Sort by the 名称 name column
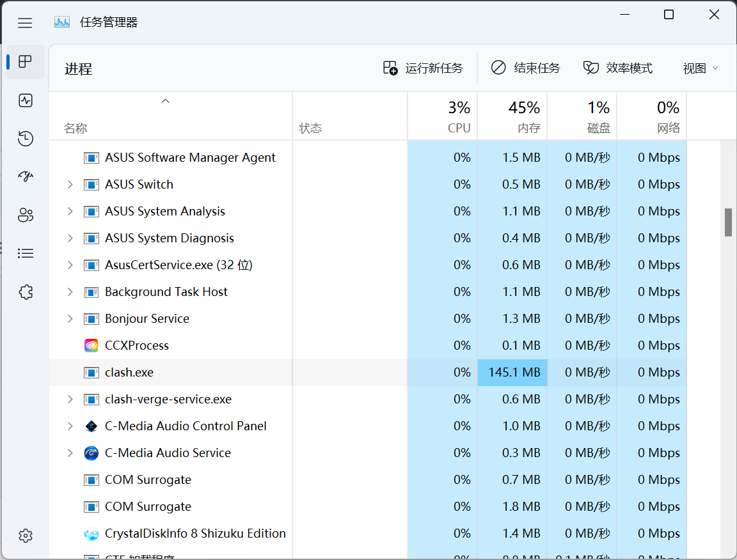Viewport: 737px width, 560px height. point(170,116)
